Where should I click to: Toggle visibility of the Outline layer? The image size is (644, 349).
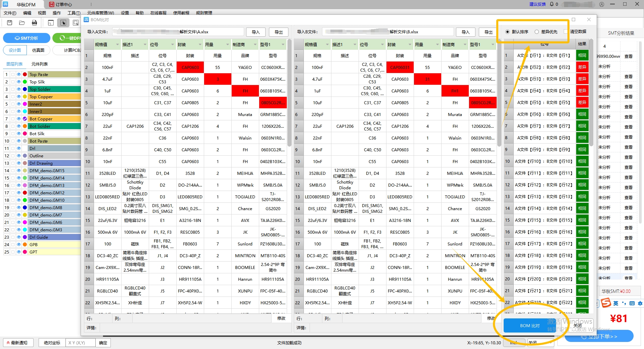tap(19, 156)
